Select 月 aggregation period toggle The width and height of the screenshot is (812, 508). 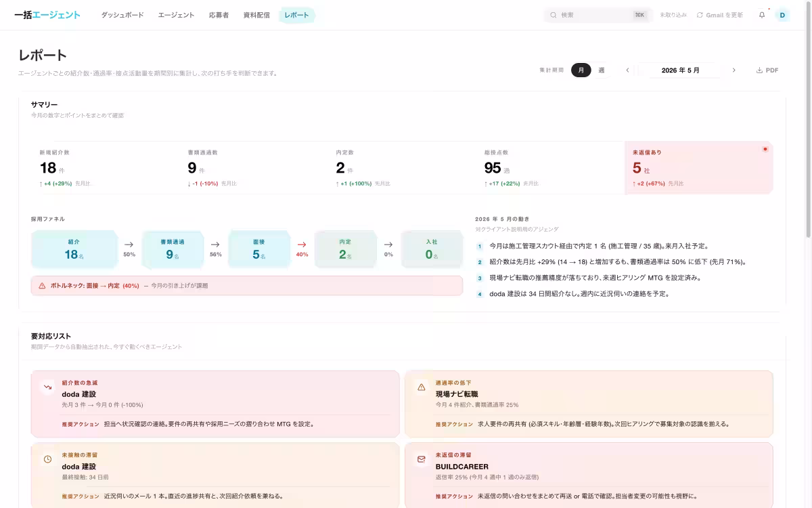point(581,70)
